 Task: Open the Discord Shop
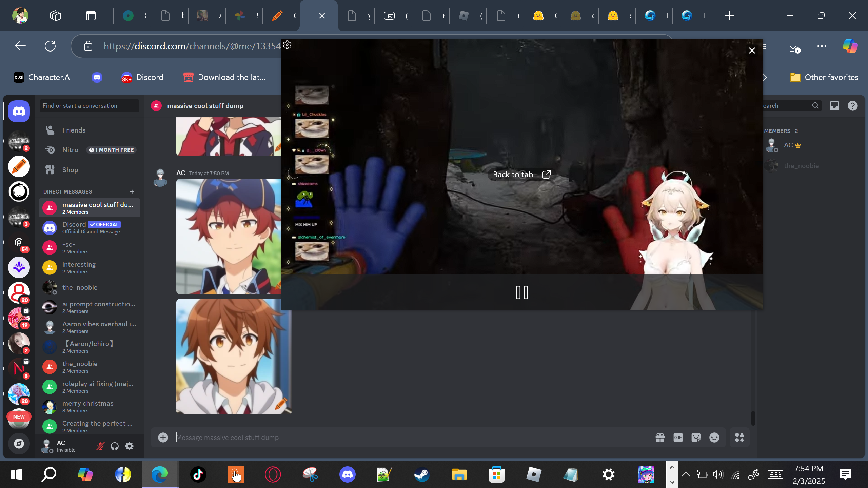tap(90, 170)
